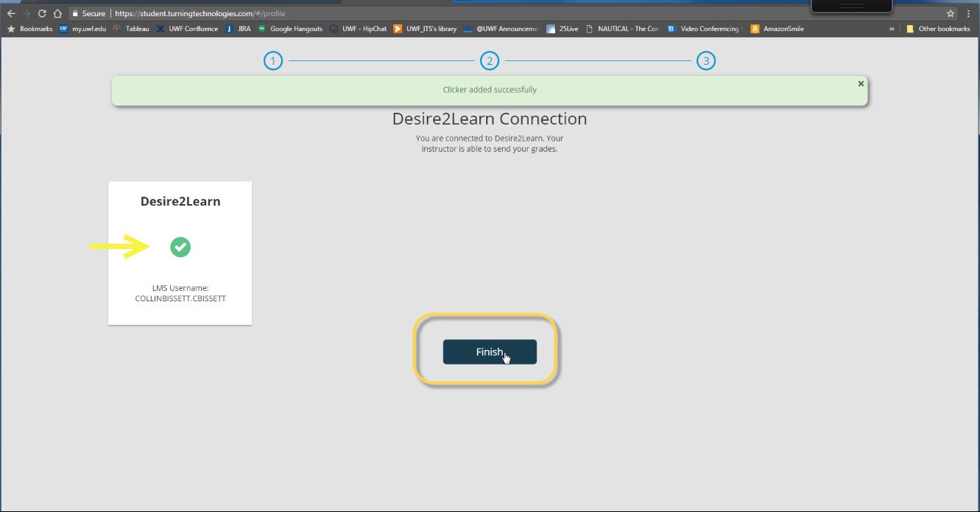Click the Desire2Learn Connection heading
The height and width of the screenshot is (512, 980).
pos(490,119)
